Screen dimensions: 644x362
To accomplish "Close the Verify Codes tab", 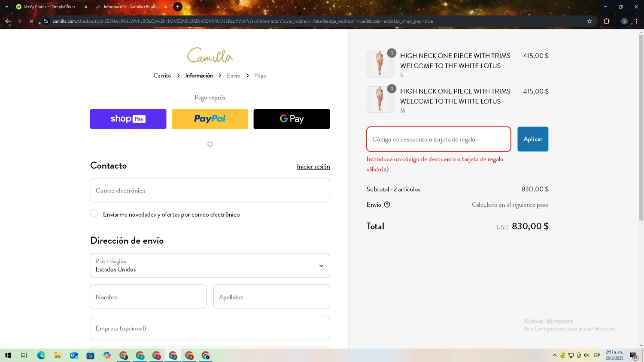I will coord(86,7).
